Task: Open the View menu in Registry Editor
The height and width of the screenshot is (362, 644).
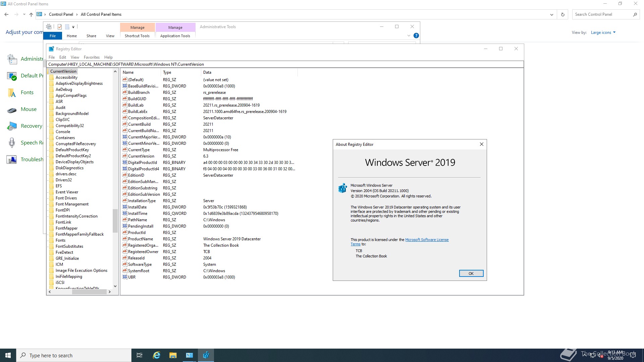Action: (x=75, y=57)
